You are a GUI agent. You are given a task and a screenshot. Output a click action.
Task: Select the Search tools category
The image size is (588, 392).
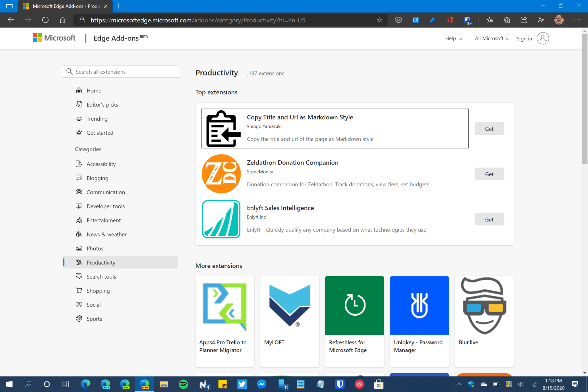pos(100,276)
